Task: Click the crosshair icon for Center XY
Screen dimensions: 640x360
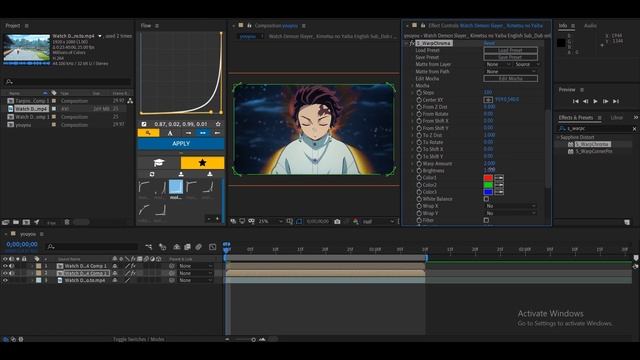Action: [x=488, y=100]
